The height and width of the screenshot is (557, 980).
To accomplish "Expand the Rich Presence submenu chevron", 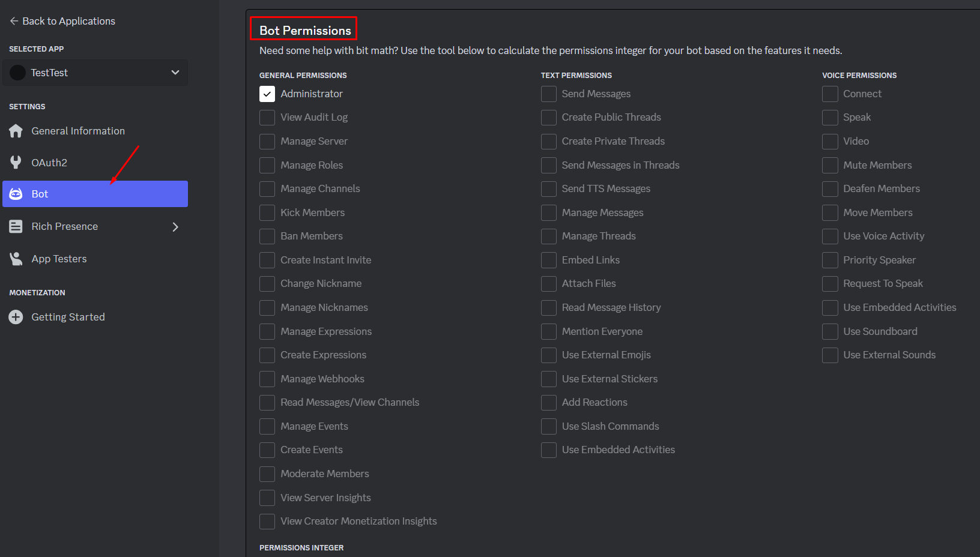I will pyautogui.click(x=175, y=227).
